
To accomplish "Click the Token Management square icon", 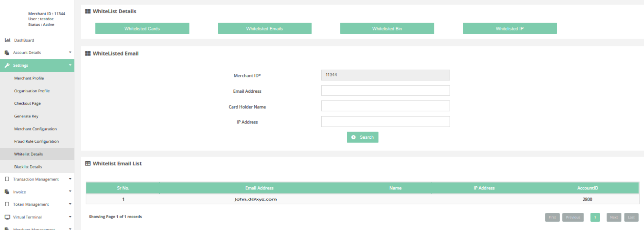I will tap(7, 204).
